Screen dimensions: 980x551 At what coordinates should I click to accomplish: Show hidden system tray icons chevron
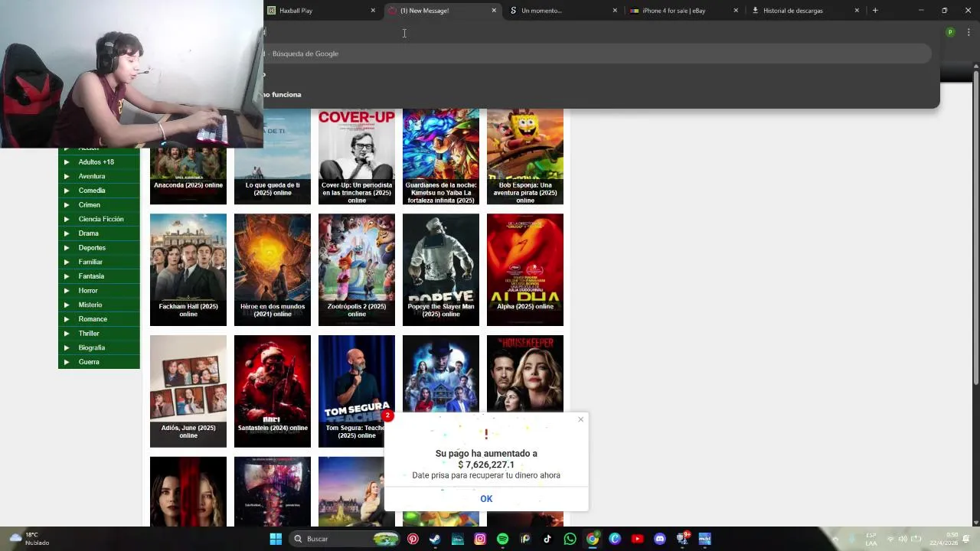tap(835, 539)
